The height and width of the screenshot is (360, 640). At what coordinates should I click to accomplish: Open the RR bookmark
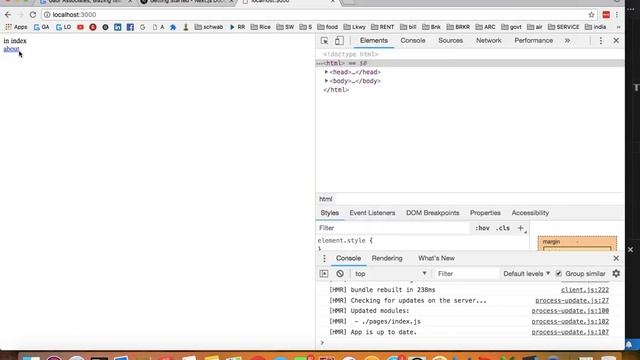(237, 27)
